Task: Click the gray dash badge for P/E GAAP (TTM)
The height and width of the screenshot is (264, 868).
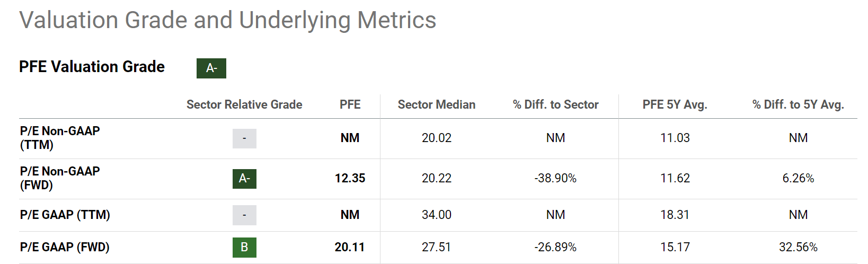Action: coord(244,215)
